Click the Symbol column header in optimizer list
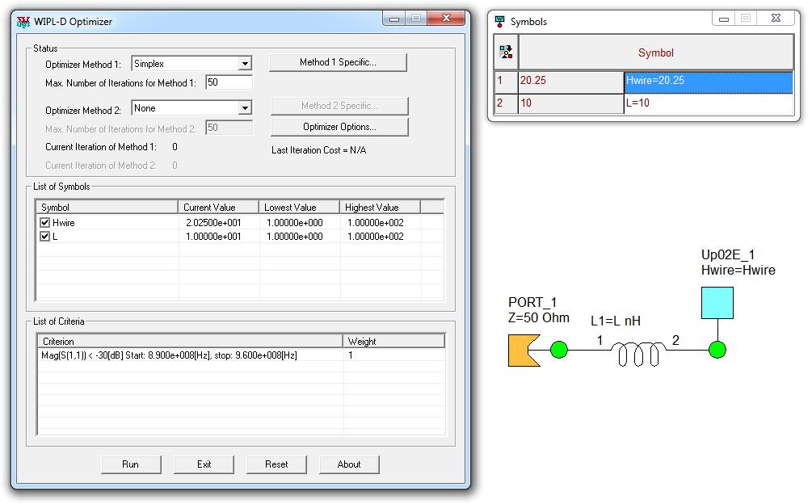This screenshot has height=504, width=812. pyautogui.click(x=107, y=207)
